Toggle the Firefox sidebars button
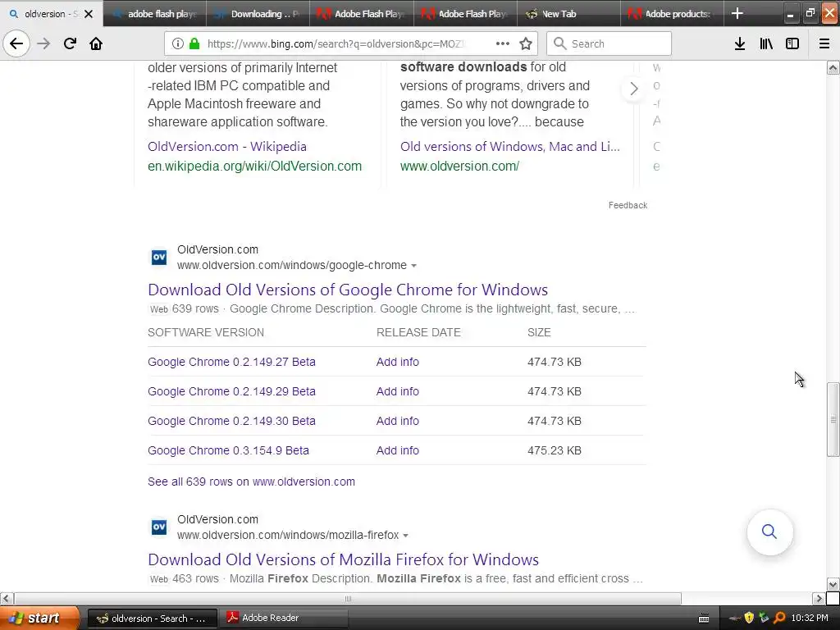The image size is (840, 630). coord(792,43)
